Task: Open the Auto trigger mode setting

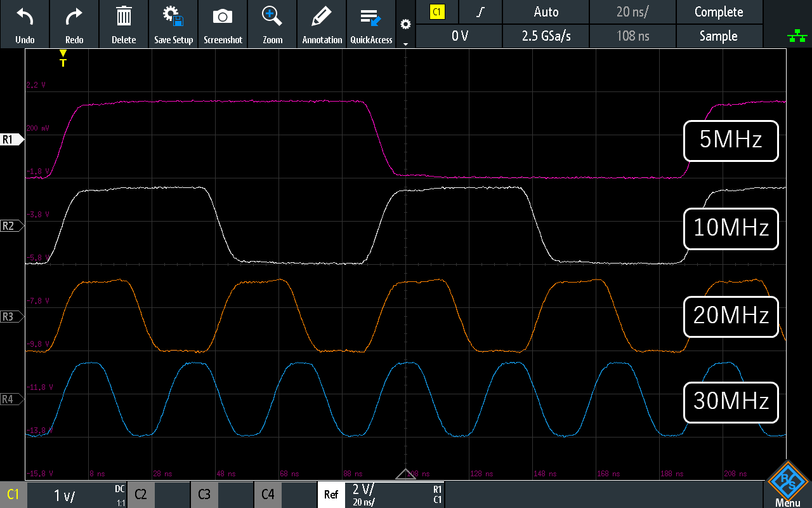Action: [x=546, y=12]
